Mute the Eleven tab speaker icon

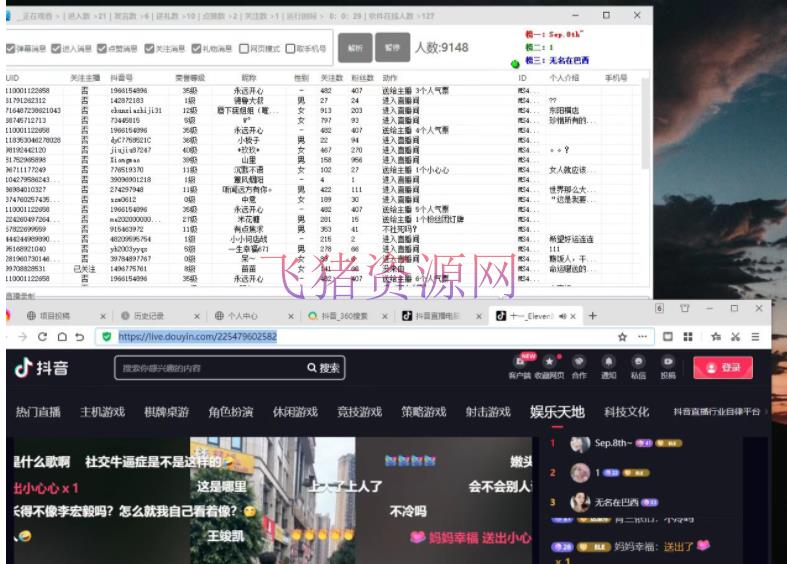click(x=563, y=316)
